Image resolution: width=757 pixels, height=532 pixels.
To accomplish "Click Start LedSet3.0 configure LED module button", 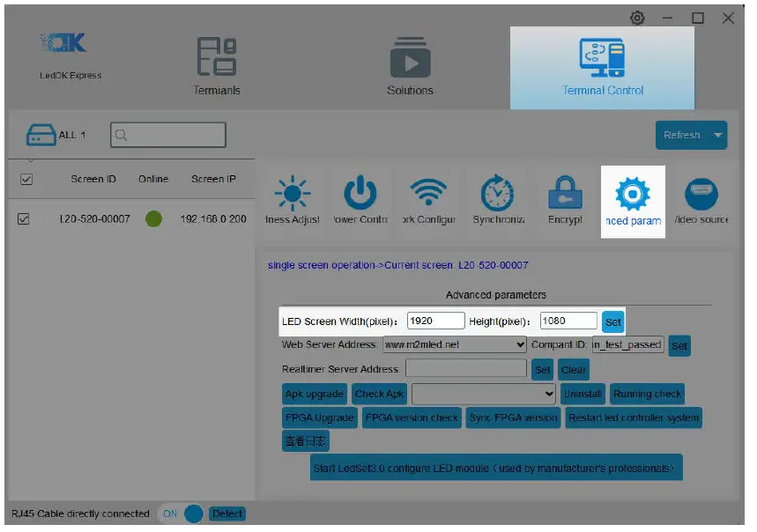I will click(x=496, y=468).
